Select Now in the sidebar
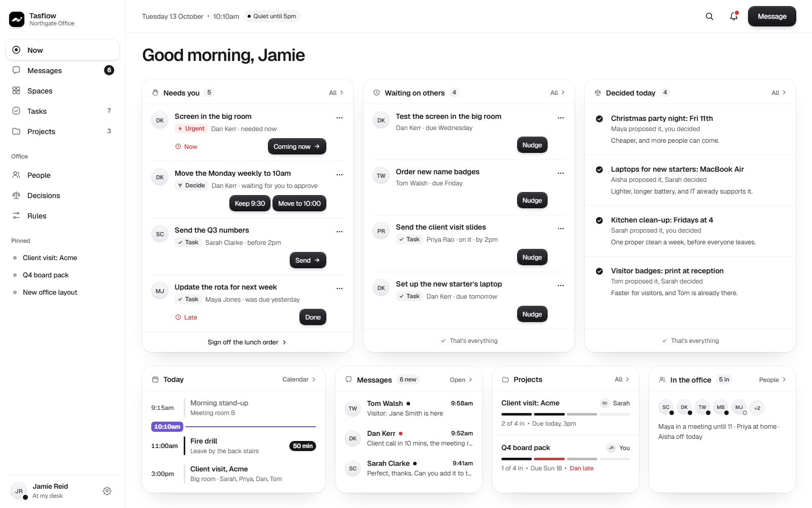Viewport: 812px width, 508px height. pos(62,50)
